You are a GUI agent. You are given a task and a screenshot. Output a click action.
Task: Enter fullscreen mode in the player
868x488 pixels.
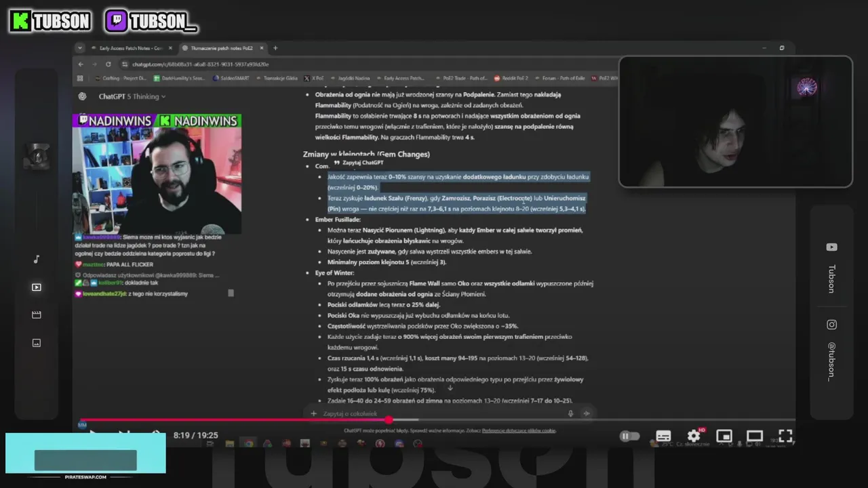[785, 436]
